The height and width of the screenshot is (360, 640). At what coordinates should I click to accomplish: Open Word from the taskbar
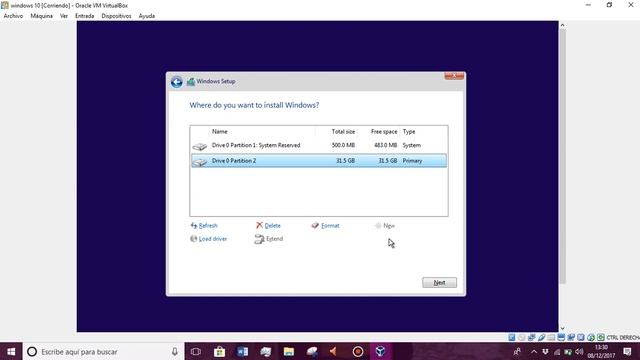coord(242,351)
